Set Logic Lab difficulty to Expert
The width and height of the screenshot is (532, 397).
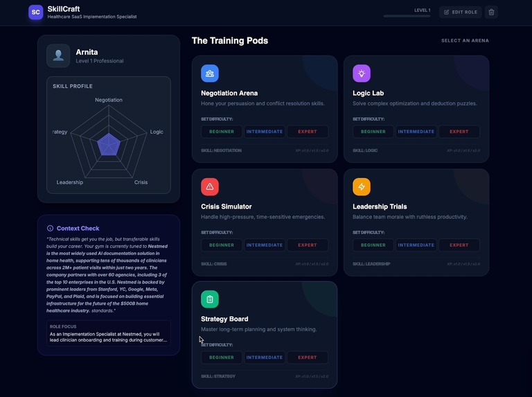[x=459, y=132]
